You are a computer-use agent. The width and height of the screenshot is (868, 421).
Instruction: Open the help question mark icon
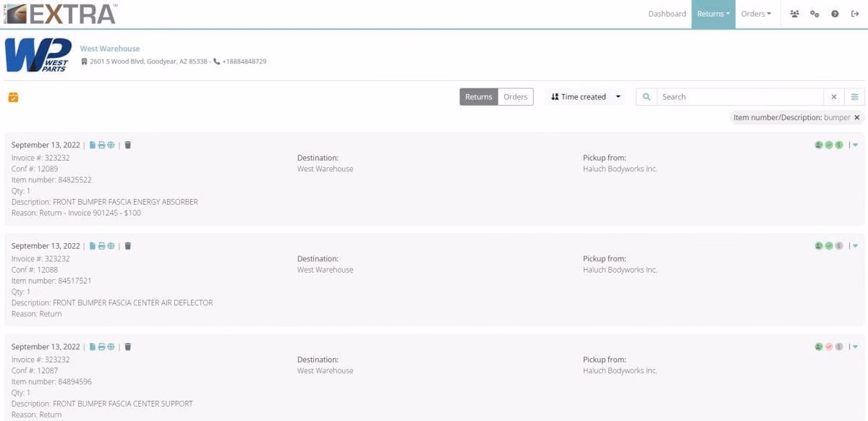pyautogui.click(x=835, y=14)
